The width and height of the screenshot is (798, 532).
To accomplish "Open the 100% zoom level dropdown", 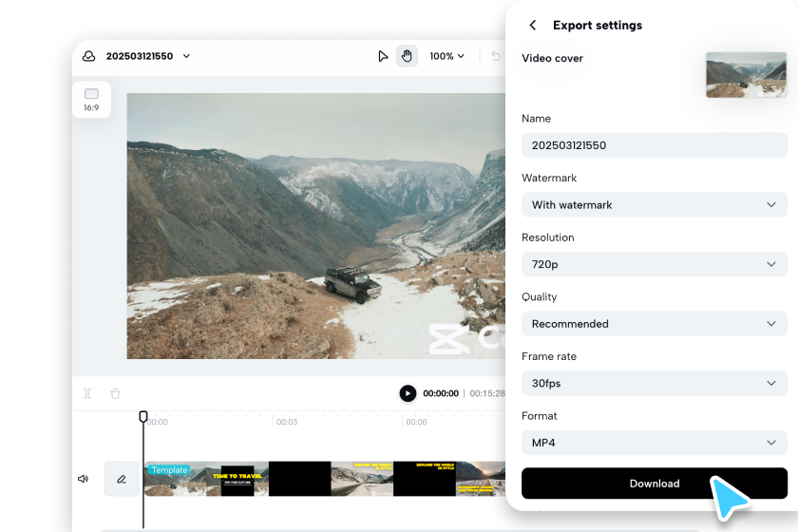I will click(446, 56).
